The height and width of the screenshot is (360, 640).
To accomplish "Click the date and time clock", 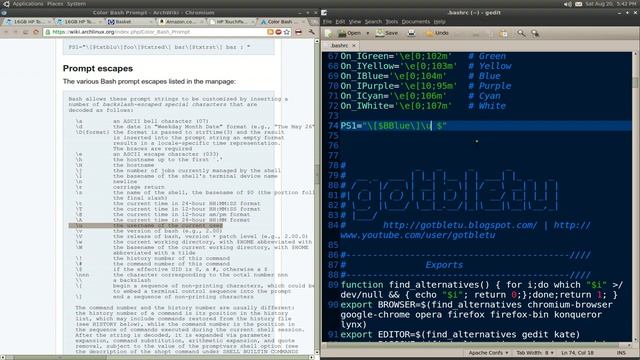I will (x=610, y=4).
